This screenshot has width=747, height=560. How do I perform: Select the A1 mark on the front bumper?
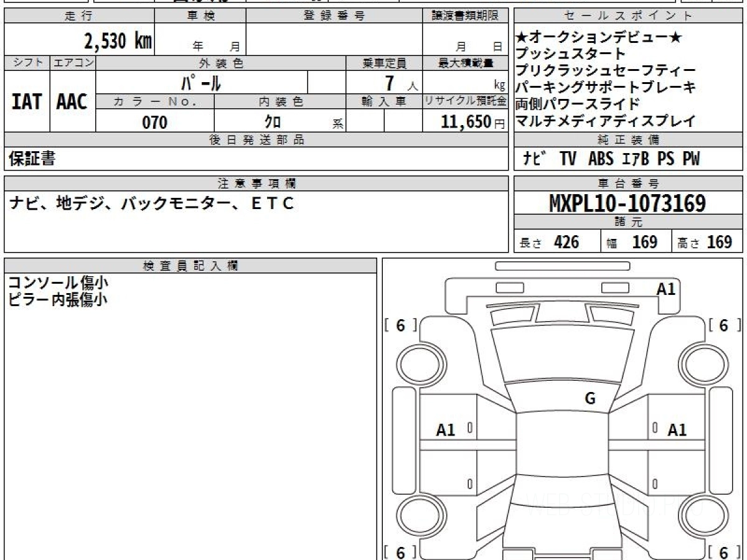pyautogui.click(x=666, y=289)
